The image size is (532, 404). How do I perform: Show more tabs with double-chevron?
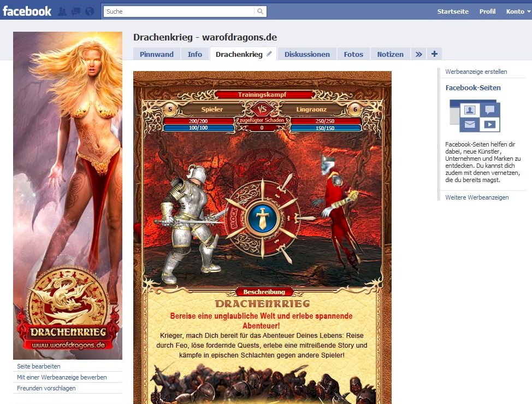click(x=419, y=54)
